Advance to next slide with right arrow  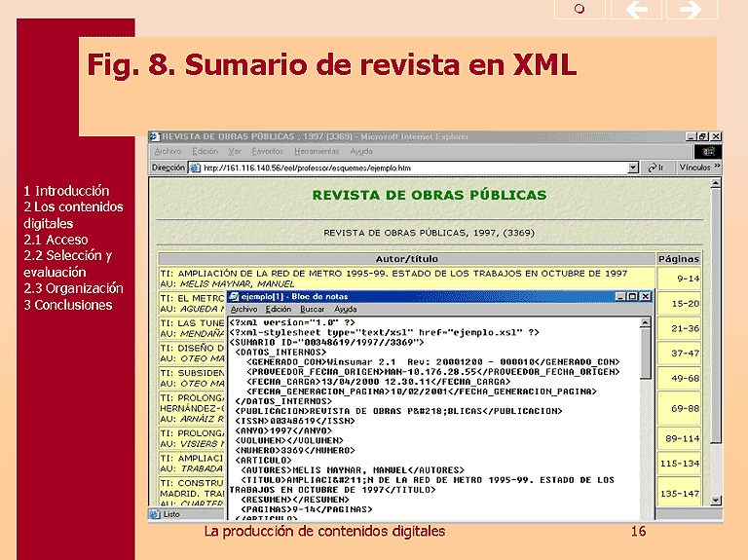click(x=692, y=10)
